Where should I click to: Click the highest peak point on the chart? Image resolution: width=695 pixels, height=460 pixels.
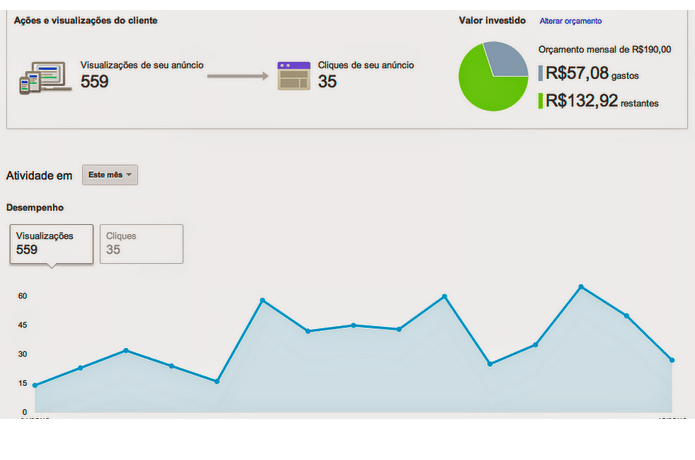click(581, 287)
